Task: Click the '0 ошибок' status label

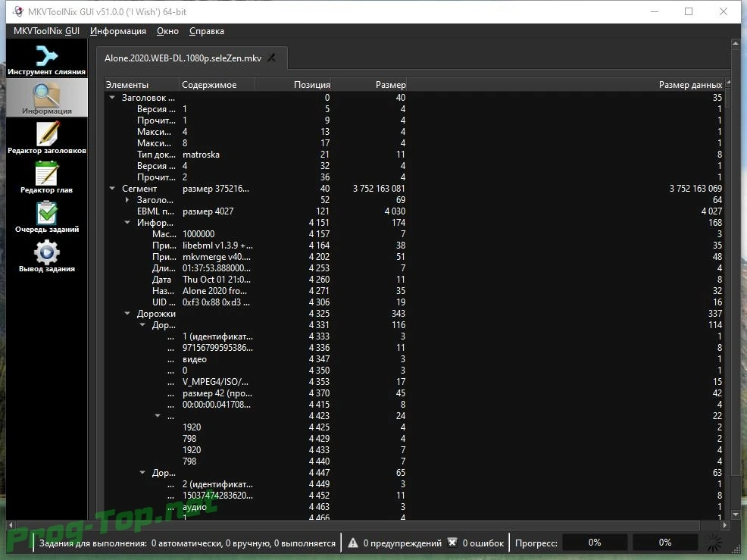Action: point(483,543)
